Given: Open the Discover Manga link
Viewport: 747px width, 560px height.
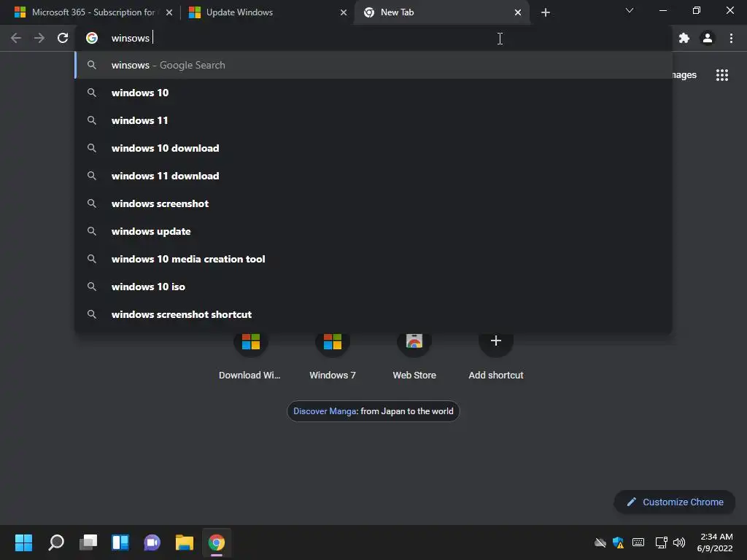Looking at the screenshot, I should click(373, 411).
